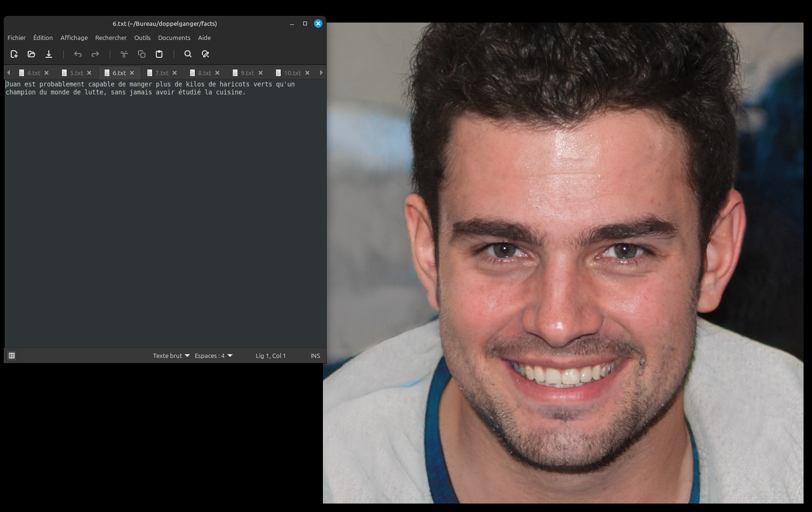
Task: Close the 5.txt tab
Action: (x=89, y=73)
